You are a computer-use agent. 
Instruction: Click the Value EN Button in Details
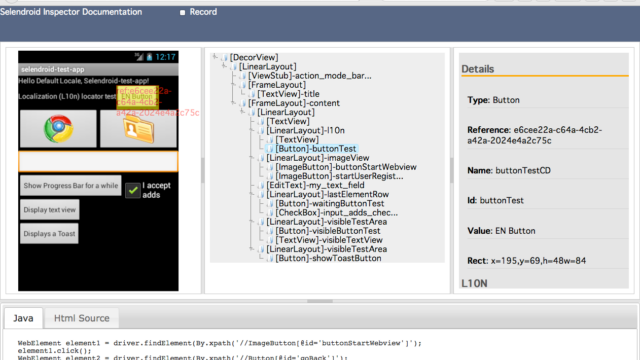[515, 231]
